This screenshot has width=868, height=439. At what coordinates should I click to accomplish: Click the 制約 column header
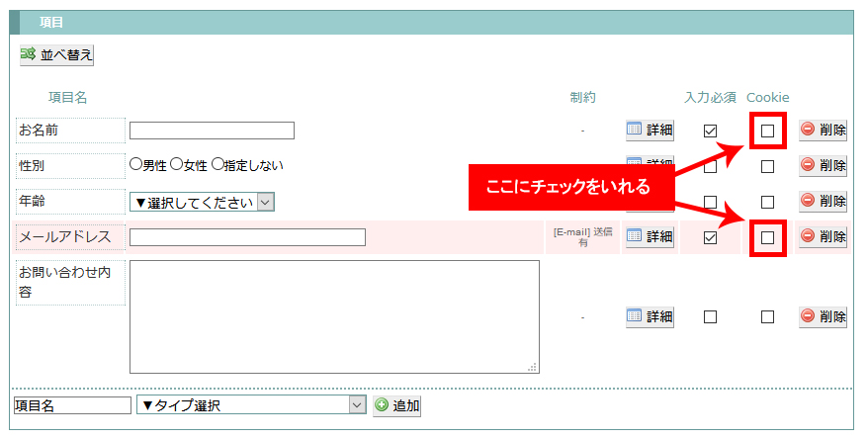click(583, 98)
